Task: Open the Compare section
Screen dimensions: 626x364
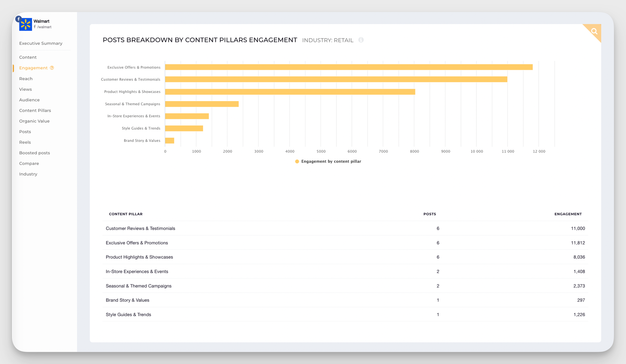Action: tap(29, 163)
